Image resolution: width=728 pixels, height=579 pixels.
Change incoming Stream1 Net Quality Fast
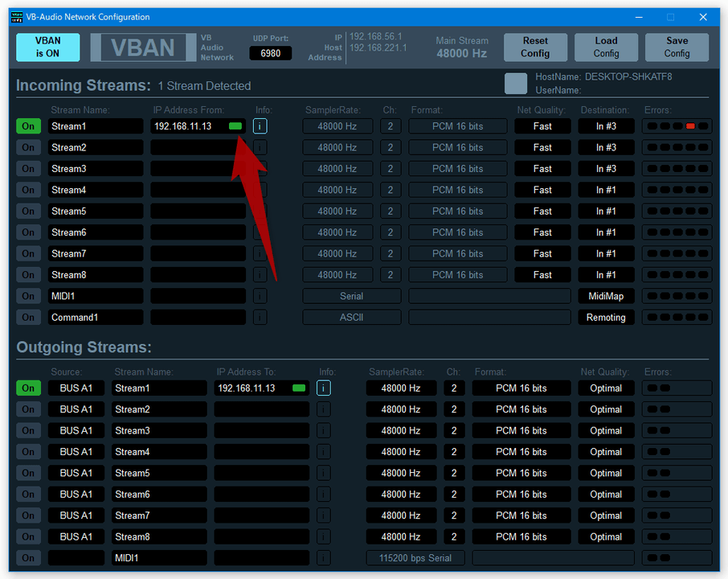click(542, 126)
